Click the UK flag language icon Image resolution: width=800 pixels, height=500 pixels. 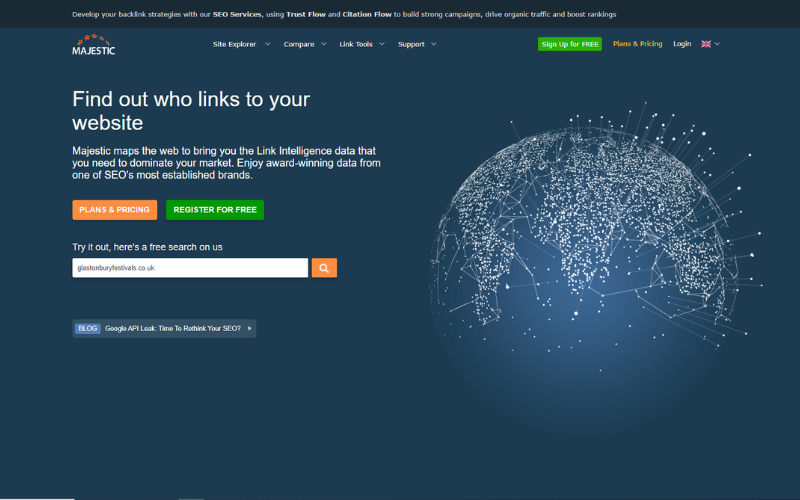pos(706,44)
